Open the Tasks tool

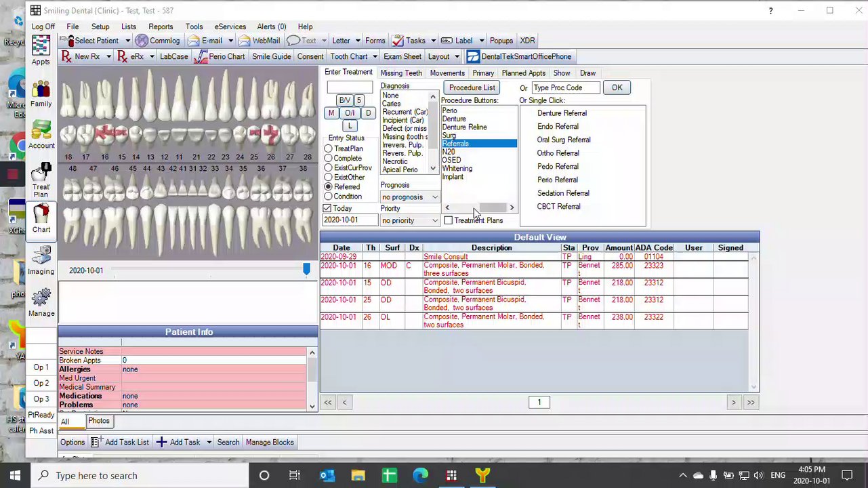click(x=409, y=41)
